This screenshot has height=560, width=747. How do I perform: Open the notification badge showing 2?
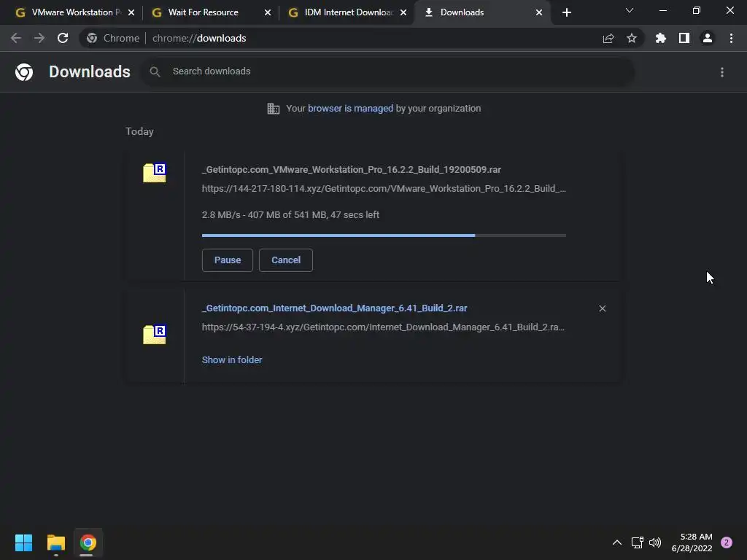pos(727,542)
